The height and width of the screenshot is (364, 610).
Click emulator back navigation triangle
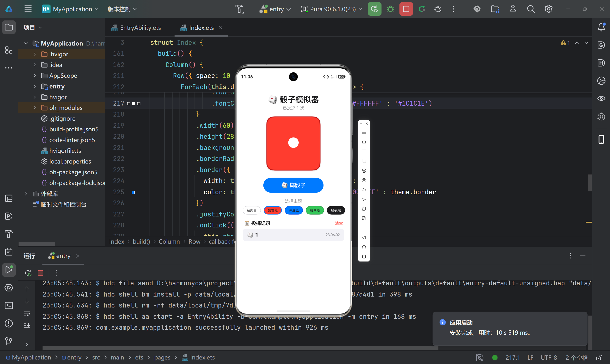pyautogui.click(x=364, y=238)
